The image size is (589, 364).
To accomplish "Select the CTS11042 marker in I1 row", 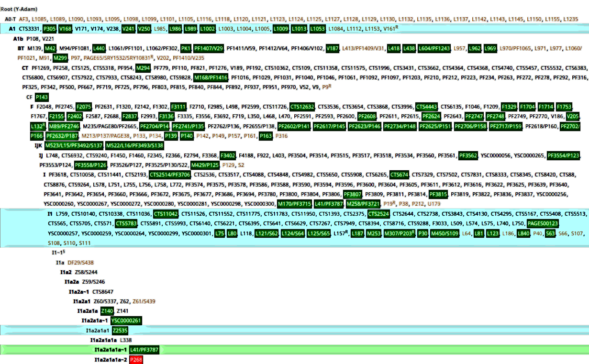I will click(x=166, y=214).
